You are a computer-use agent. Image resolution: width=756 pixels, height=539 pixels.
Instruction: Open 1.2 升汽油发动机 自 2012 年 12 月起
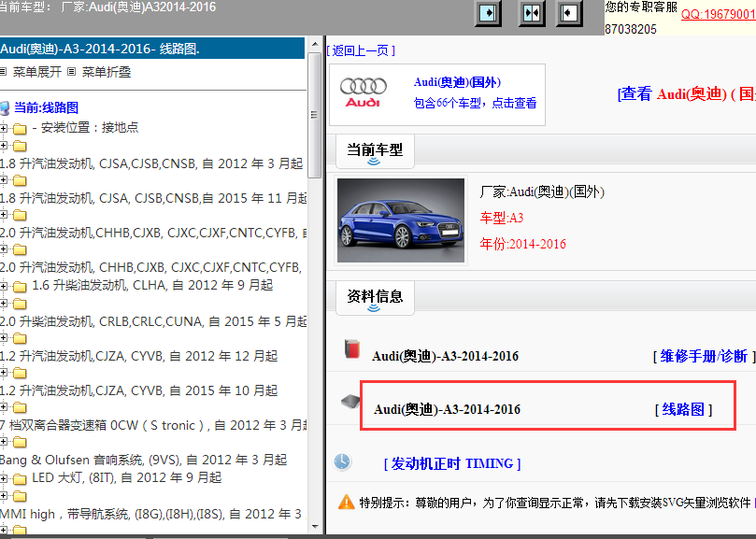139,356
